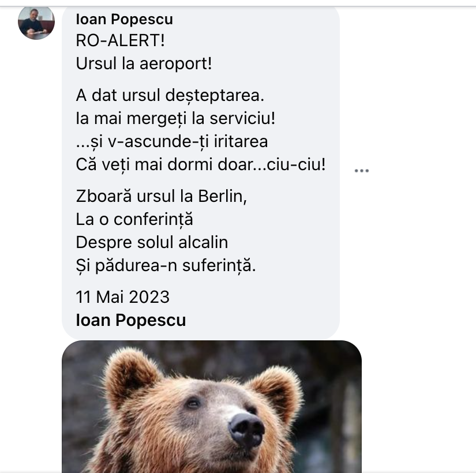
Task: Click the bear's left ear in the photo
Action: (130, 376)
